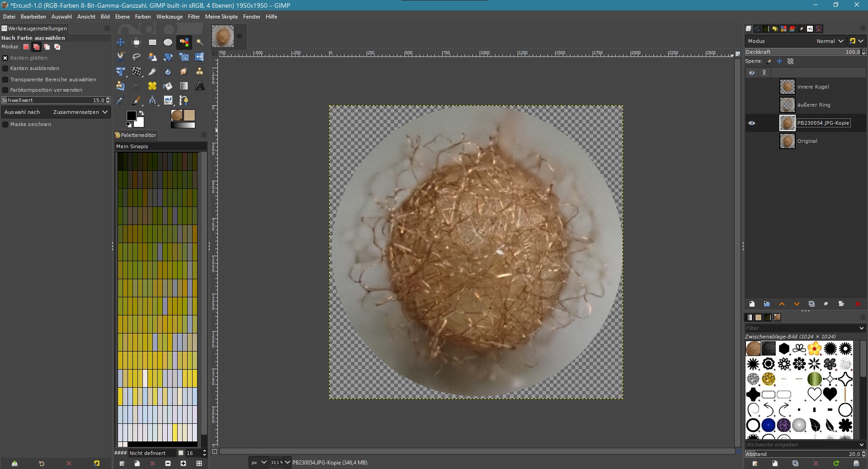Screen dimensions: 868x469
Task: Activate the Text tool
Action: [199, 86]
